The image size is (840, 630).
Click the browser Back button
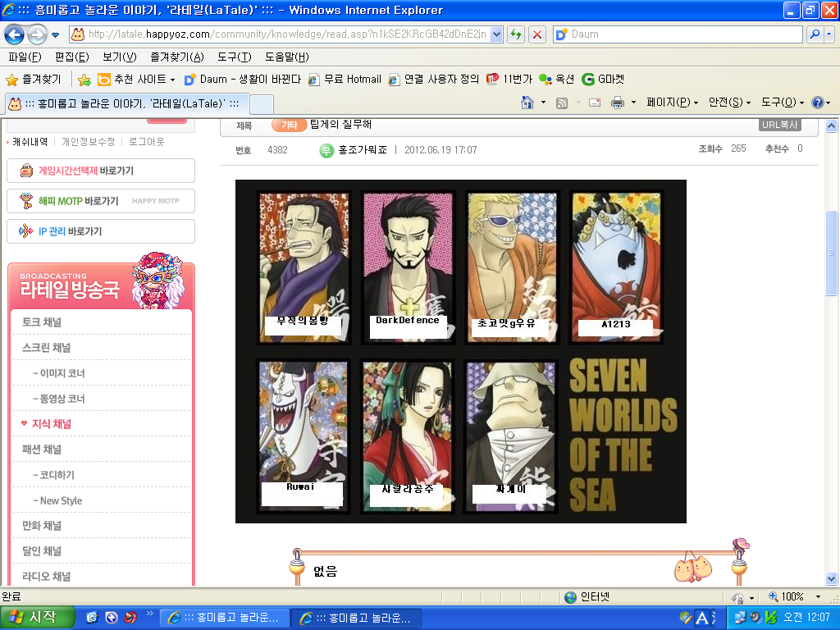pos(15,34)
